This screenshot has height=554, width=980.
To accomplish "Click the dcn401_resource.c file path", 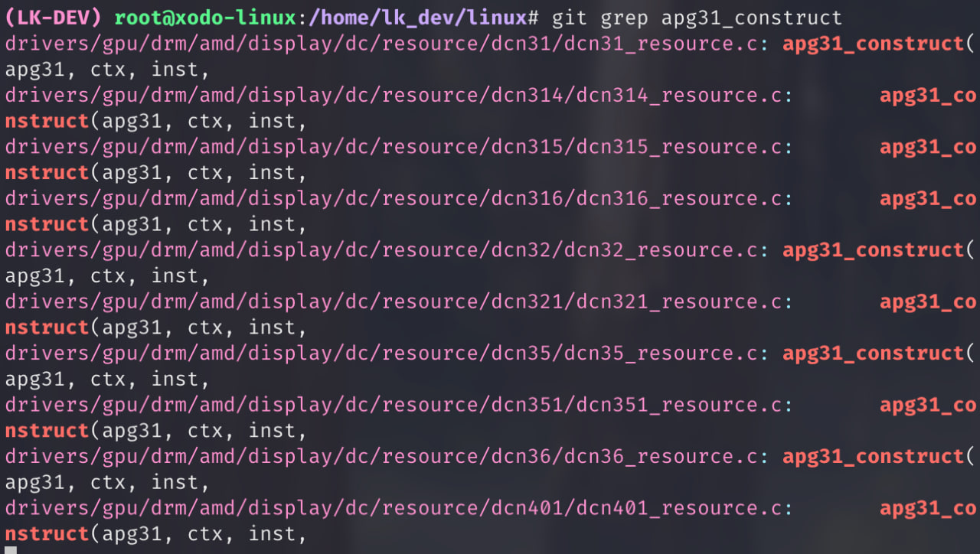I will point(394,509).
